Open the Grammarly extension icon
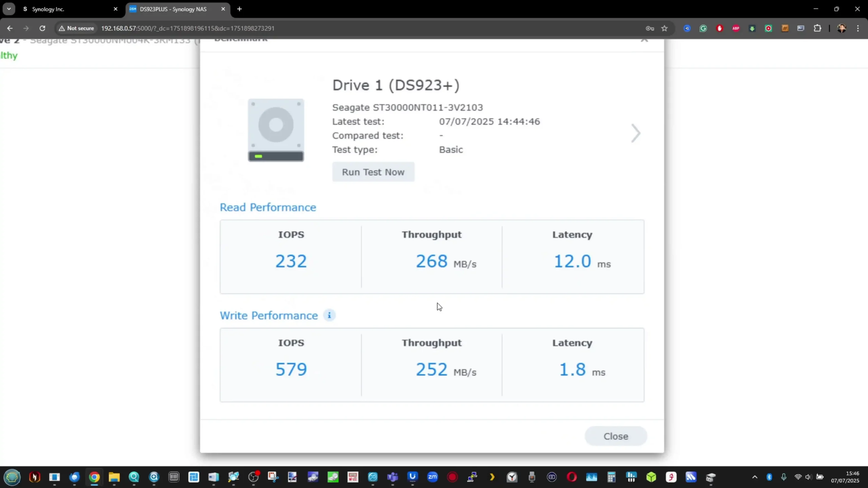Screen dimensions: 868x488 (x=703, y=28)
